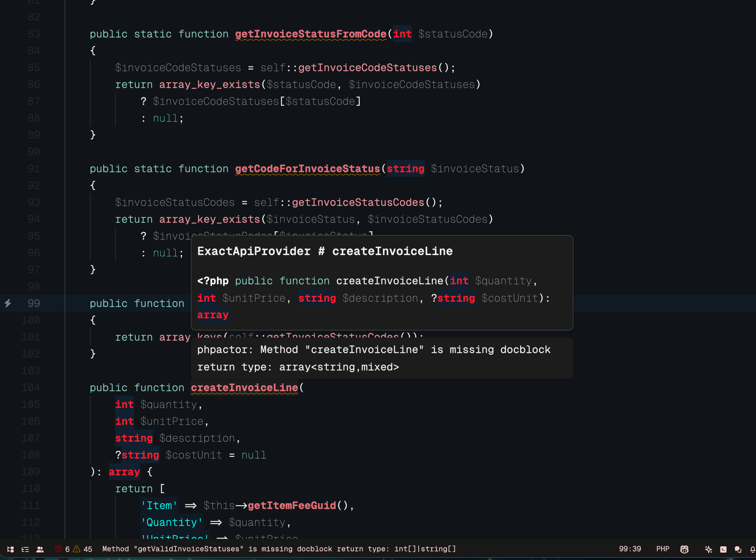The height and width of the screenshot is (560, 756).
Task: Click array_key_exists call on line 94
Action: point(210,219)
